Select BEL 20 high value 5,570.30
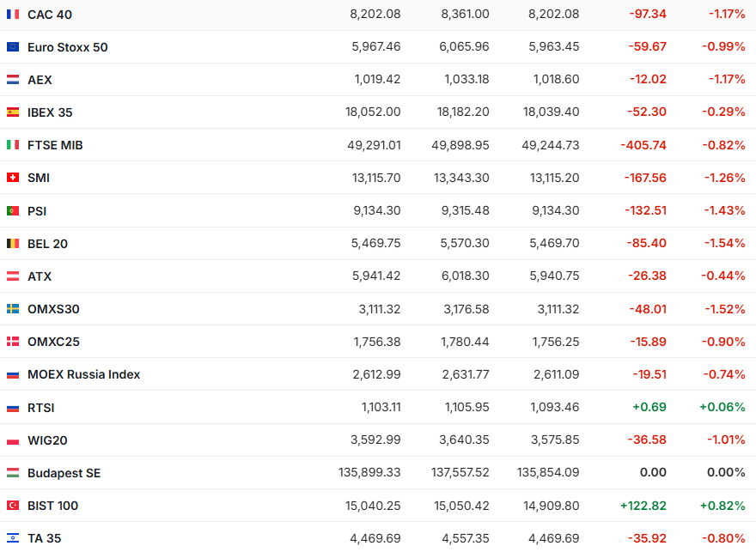Image resolution: width=756 pixels, height=552 pixels. (x=465, y=243)
